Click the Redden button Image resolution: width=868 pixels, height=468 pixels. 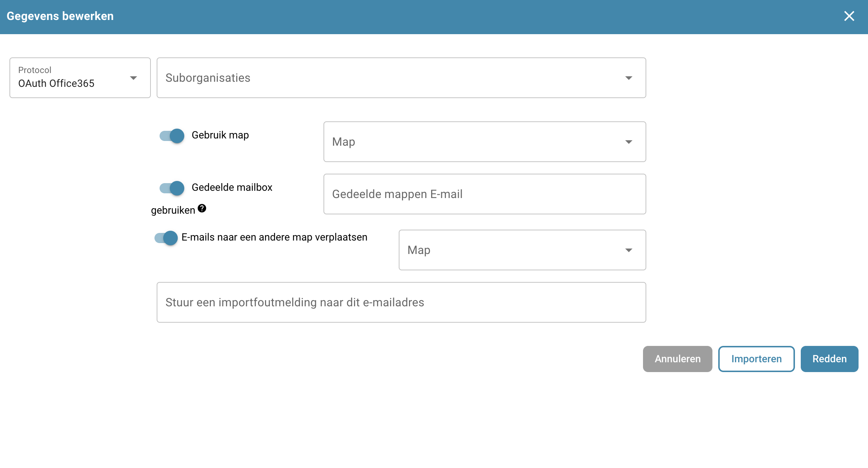[829, 359]
